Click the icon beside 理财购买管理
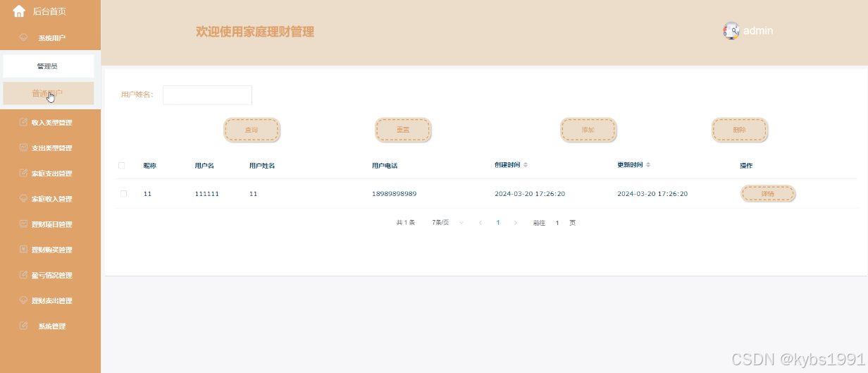Image resolution: width=868 pixels, height=373 pixels. 23,250
